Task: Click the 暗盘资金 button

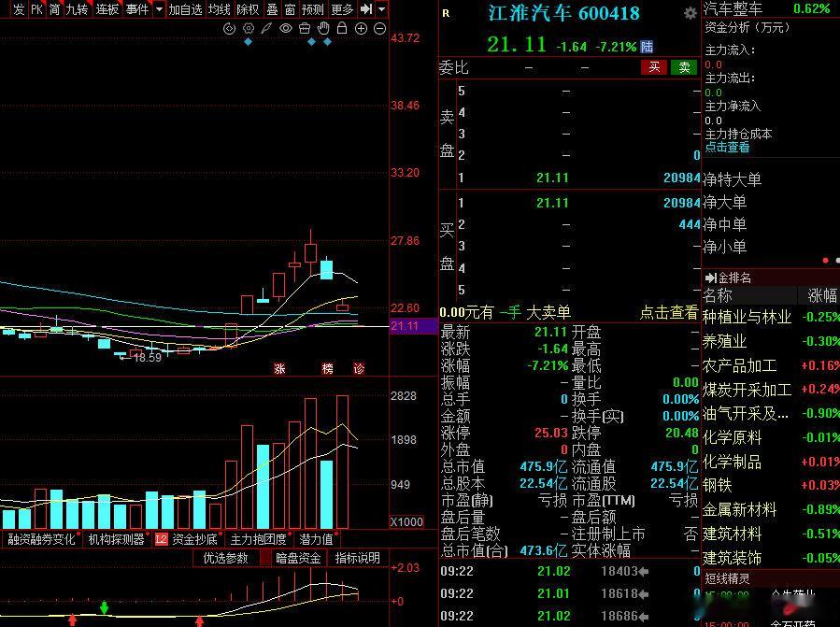Action: point(298,558)
